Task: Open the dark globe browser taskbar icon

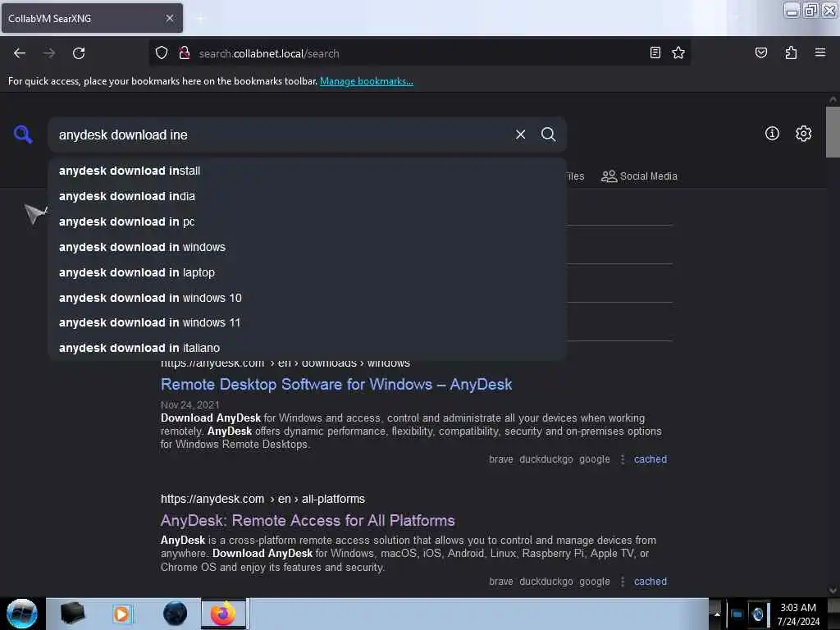Action: [175, 614]
